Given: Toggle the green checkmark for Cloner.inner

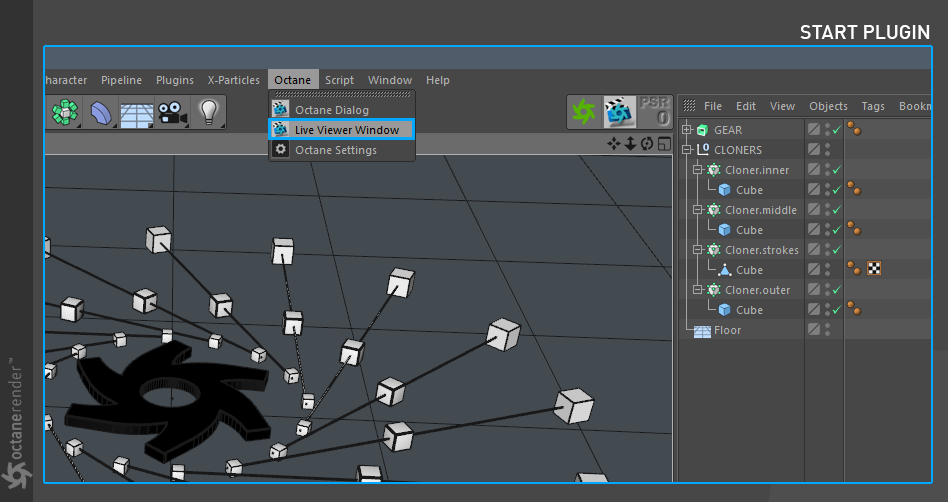Looking at the screenshot, I should (x=837, y=170).
